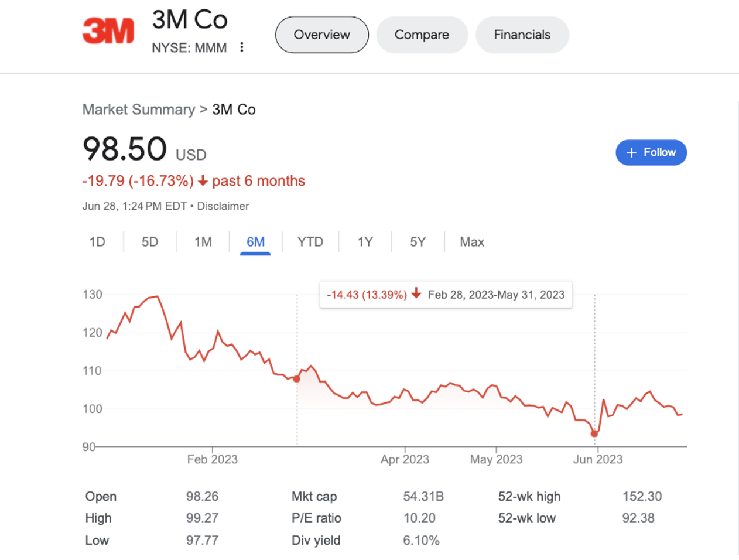
Task: Select the 1D time range
Action: click(x=97, y=242)
